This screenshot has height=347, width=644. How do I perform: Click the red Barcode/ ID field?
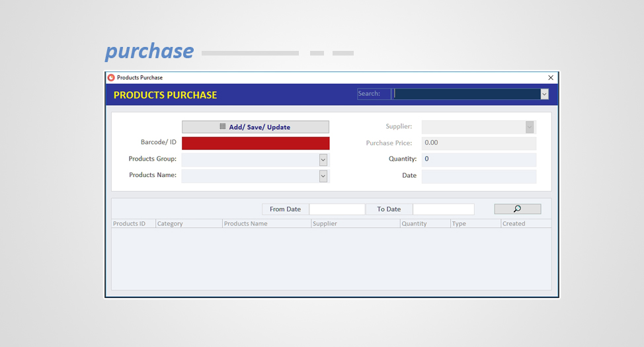pos(255,143)
